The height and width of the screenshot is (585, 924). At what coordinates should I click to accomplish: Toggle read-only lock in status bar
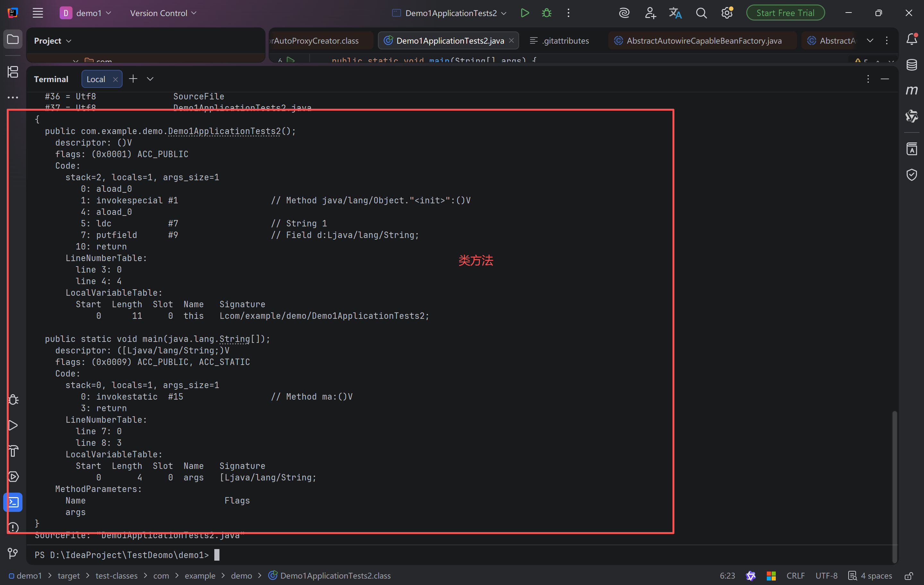point(908,576)
